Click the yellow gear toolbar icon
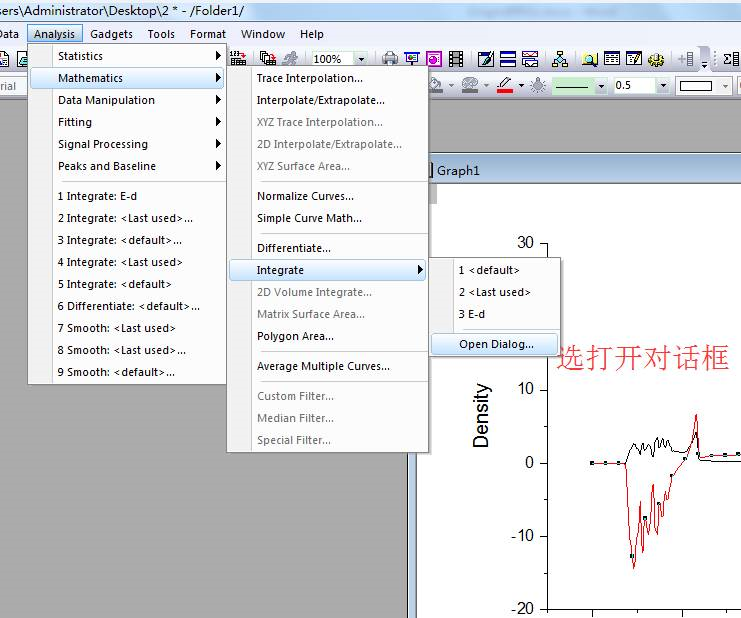Viewport: 741px width, 618px height. pos(653,59)
